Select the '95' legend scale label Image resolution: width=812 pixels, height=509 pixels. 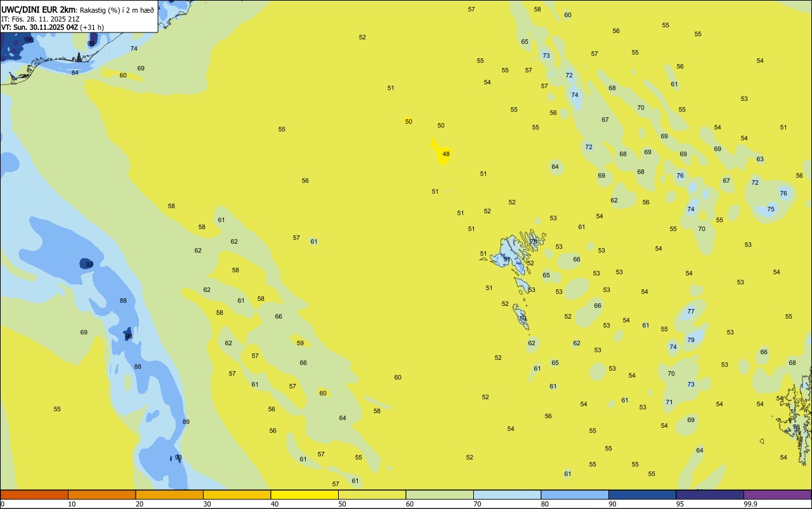point(680,504)
